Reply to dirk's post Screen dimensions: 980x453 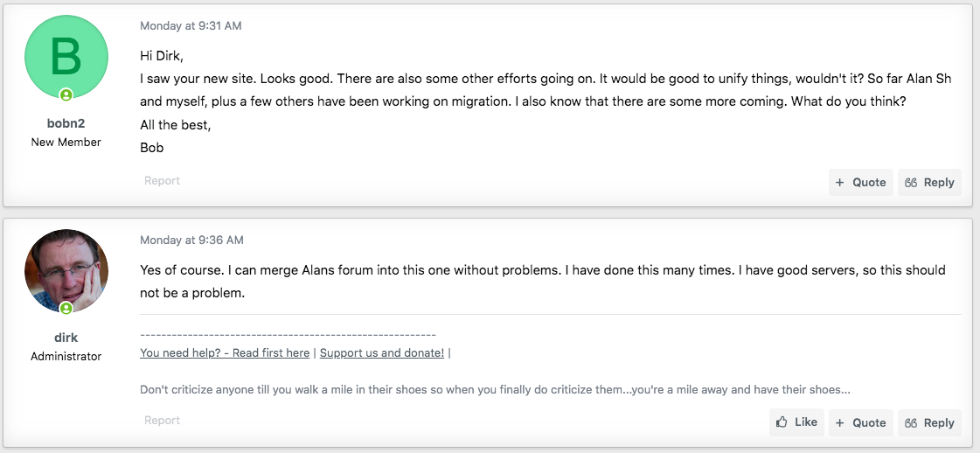point(929,422)
